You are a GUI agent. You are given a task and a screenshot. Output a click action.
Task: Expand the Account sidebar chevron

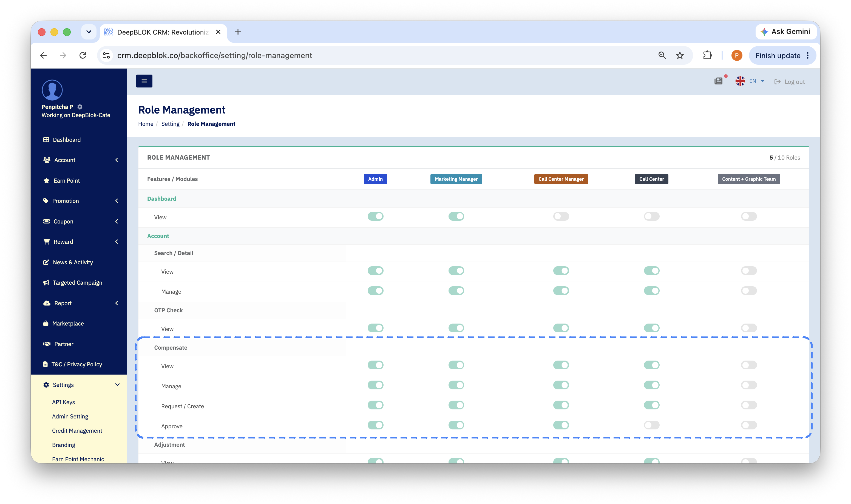coord(117,160)
